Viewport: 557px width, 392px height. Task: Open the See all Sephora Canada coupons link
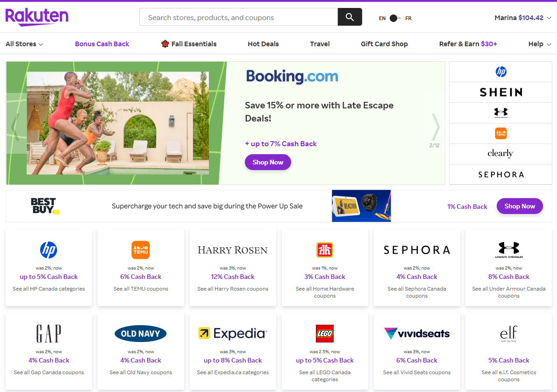(417, 292)
